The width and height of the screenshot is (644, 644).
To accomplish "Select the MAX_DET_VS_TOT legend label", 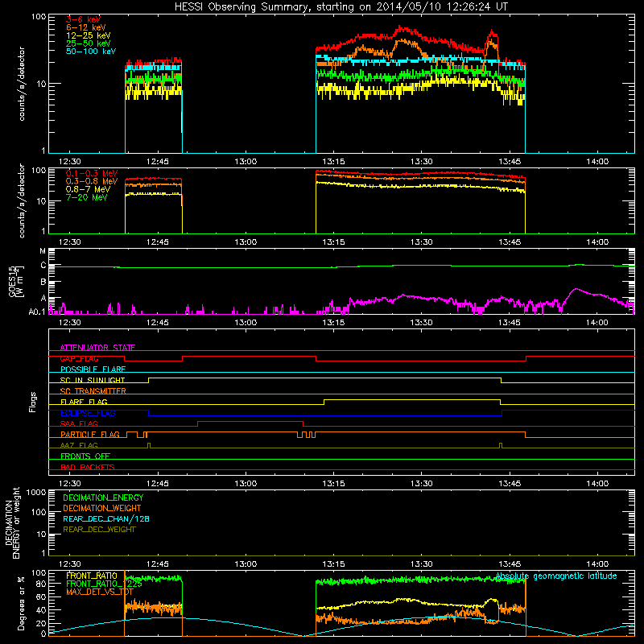I will point(100,592).
